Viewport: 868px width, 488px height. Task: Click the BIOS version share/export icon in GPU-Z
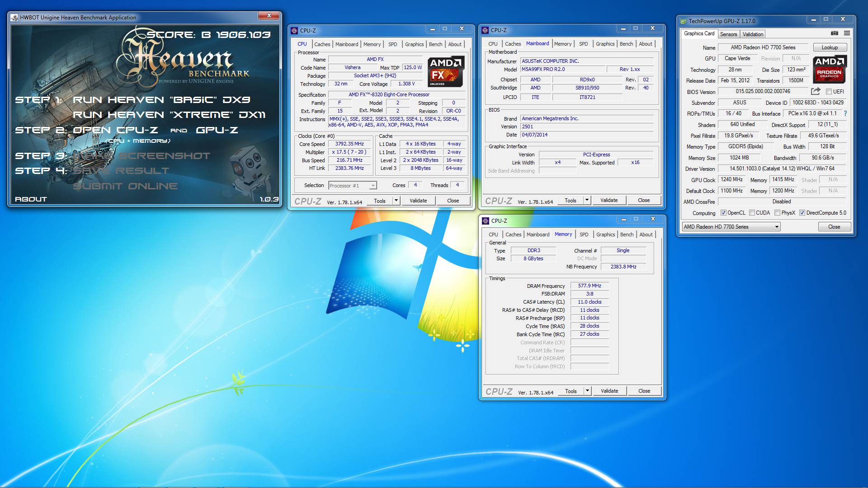tap(816, 91)
